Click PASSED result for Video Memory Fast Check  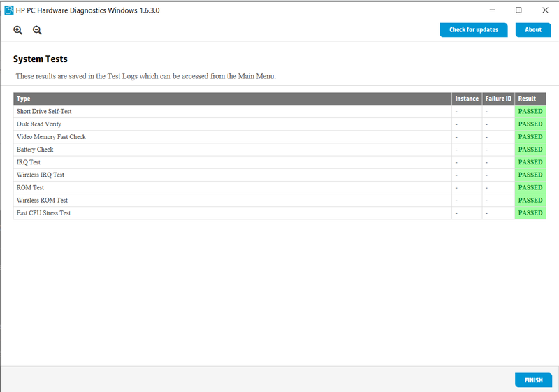(x=530, y=137)
